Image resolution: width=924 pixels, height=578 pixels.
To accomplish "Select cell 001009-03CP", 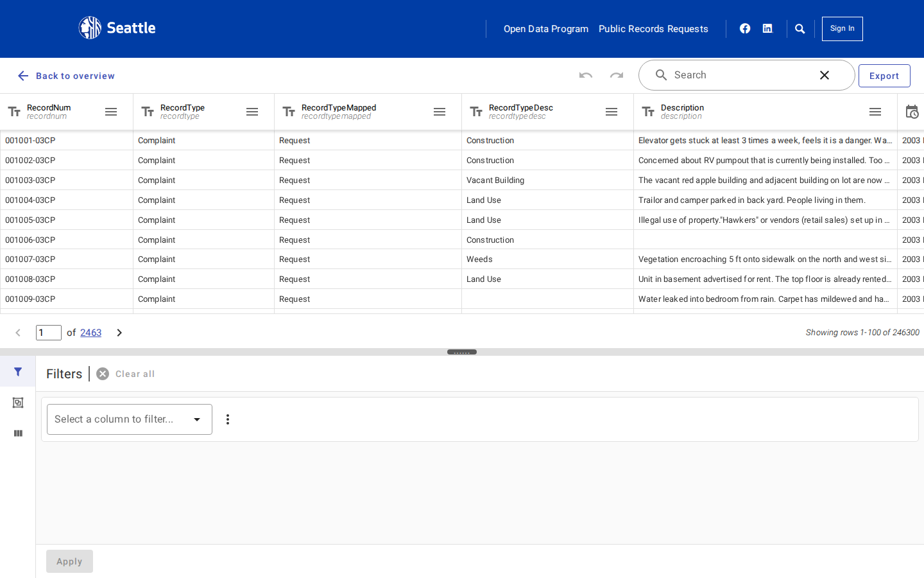I will pos(67,299).
